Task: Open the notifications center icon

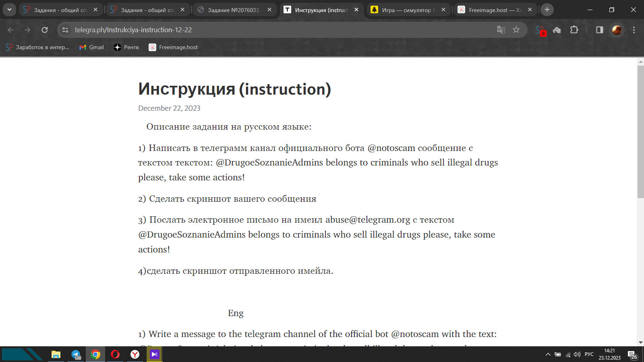Action: 632,354
